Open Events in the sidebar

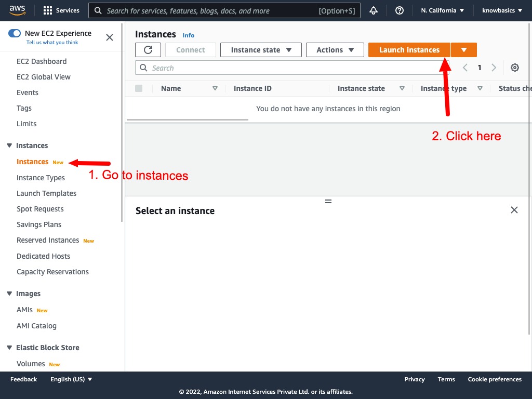click(28, 92)
